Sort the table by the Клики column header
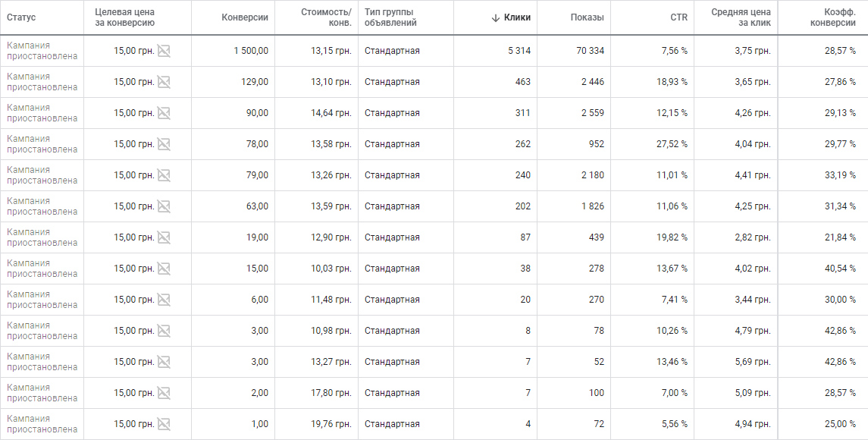 pyautogui.click(x=517, y=17)
